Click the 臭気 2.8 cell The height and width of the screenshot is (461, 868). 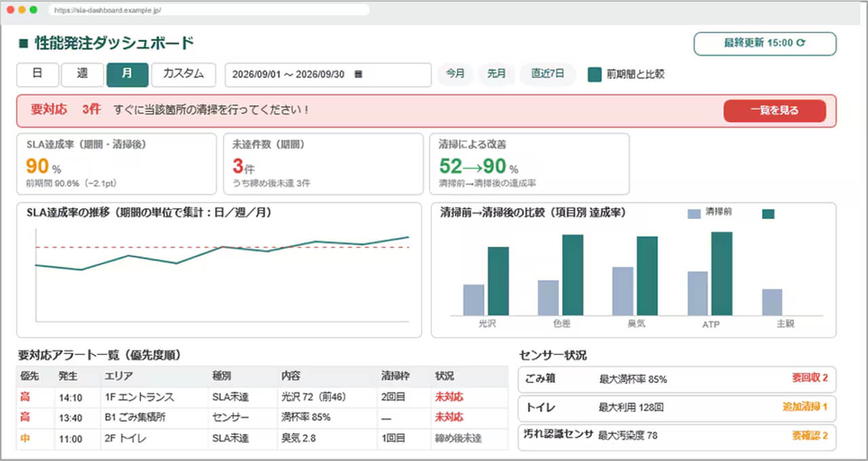pyautogui.click(x=300, y=439)
